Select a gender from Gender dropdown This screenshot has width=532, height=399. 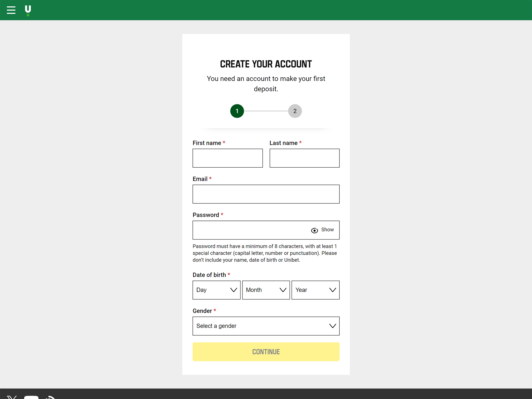click(266, 326)
